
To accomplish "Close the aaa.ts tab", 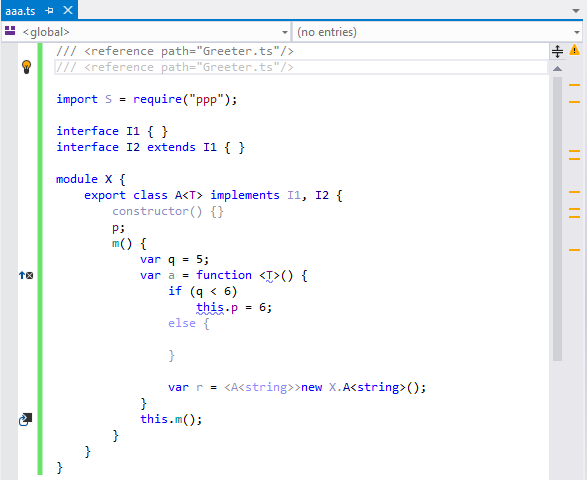I will point(68,10).
